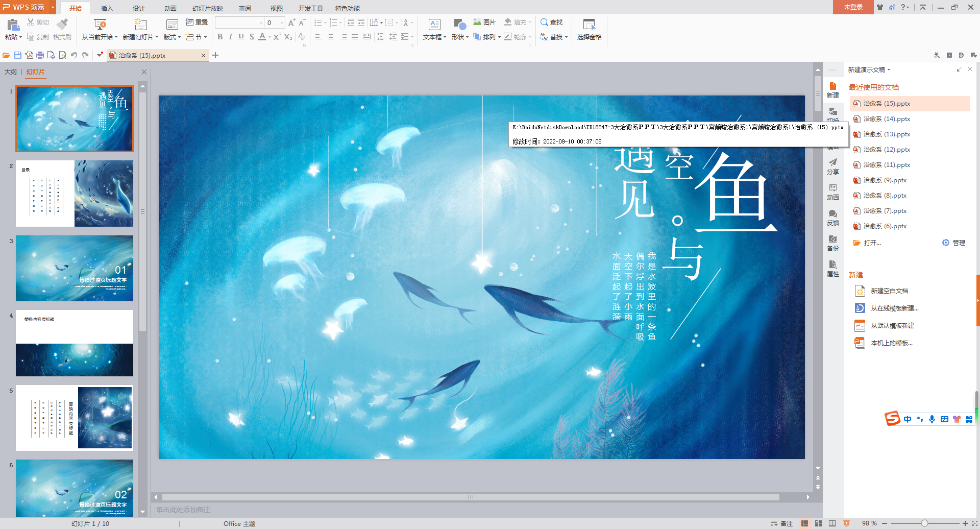Click the 新建 (New) sidebar icon

pyautogui.click(x=833, y=90)
